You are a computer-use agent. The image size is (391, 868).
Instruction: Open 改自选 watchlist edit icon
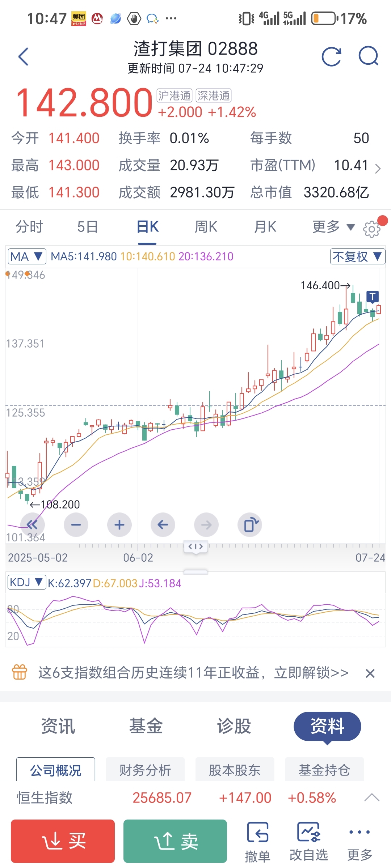point(309,842)
